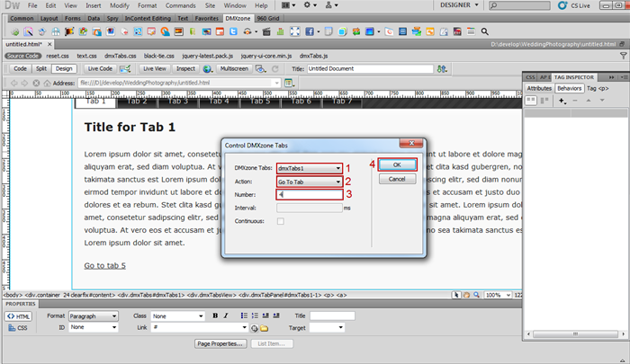
Task: Open the Preview in browser globe icon
Action: [207, 69]
